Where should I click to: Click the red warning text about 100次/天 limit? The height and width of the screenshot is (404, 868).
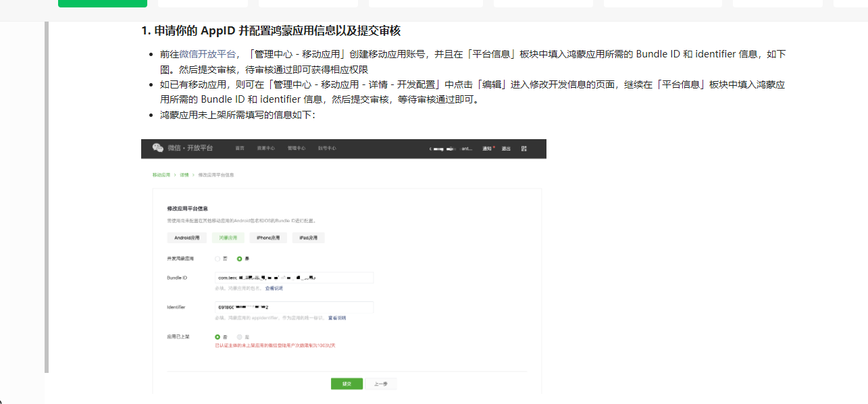click(275, 345)
